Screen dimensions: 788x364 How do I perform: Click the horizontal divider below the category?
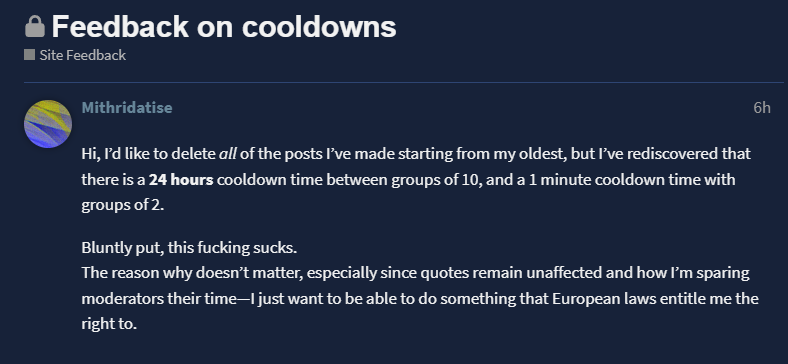[x=404, y=82]
